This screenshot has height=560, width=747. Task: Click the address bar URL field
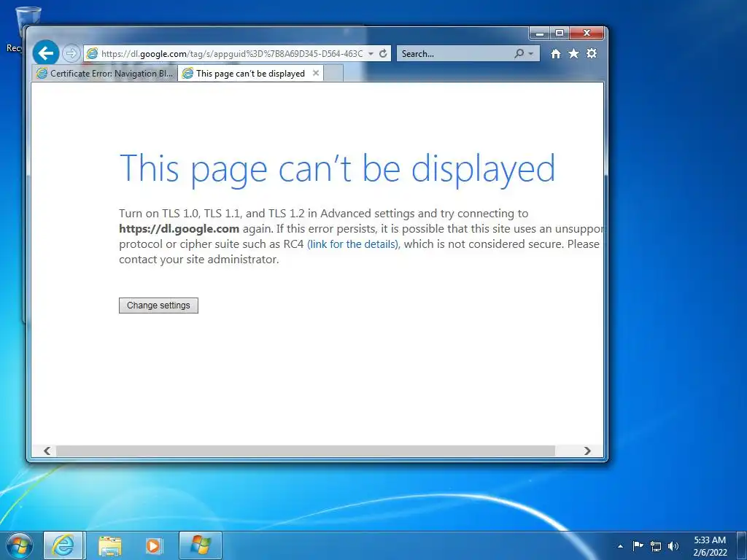[x=232, y=53]
